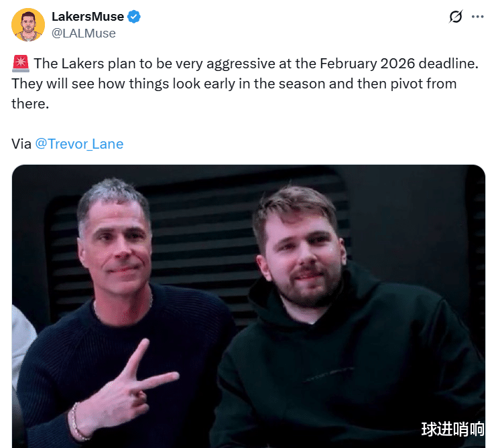Open the LakersMuse display name link
Screen dimensions: 494x448
pos(88,17)
